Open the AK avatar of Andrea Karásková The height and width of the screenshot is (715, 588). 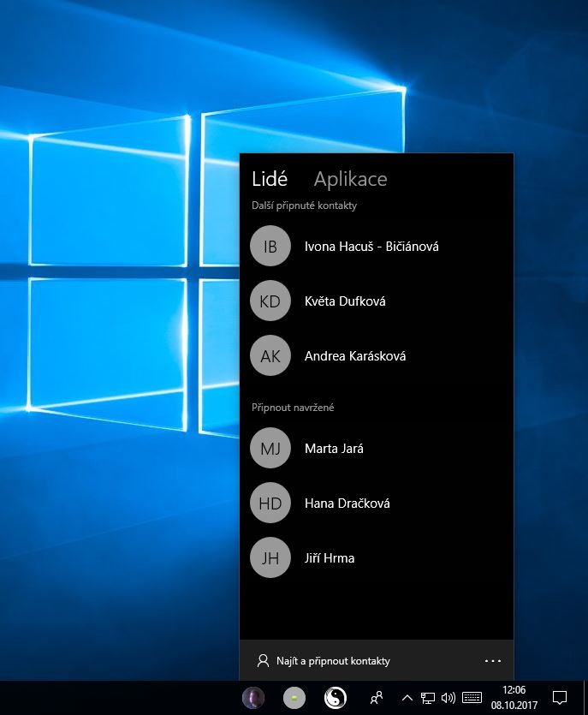pos(270,355)
